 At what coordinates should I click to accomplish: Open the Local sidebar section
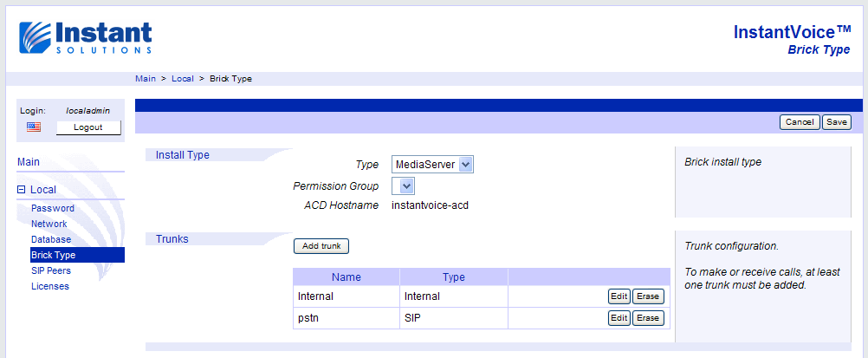click(x=43, y=190)
